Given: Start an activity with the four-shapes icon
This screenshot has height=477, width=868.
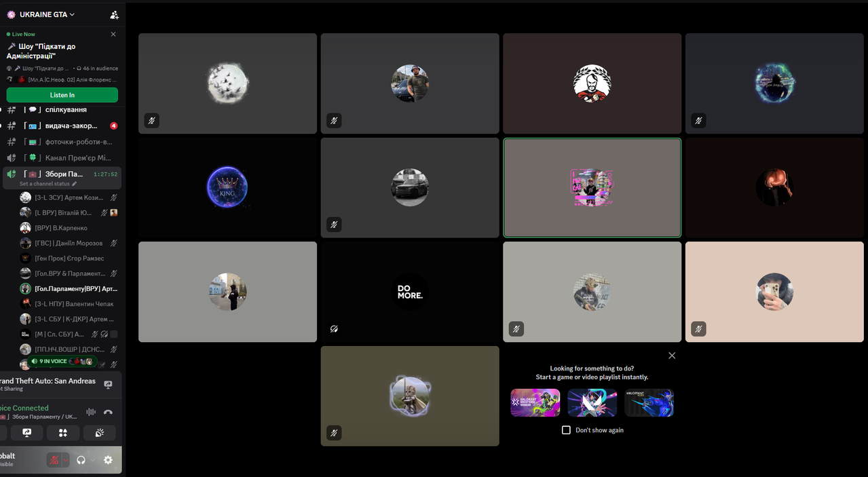Looking at the screenshot, I should point(63,433).
